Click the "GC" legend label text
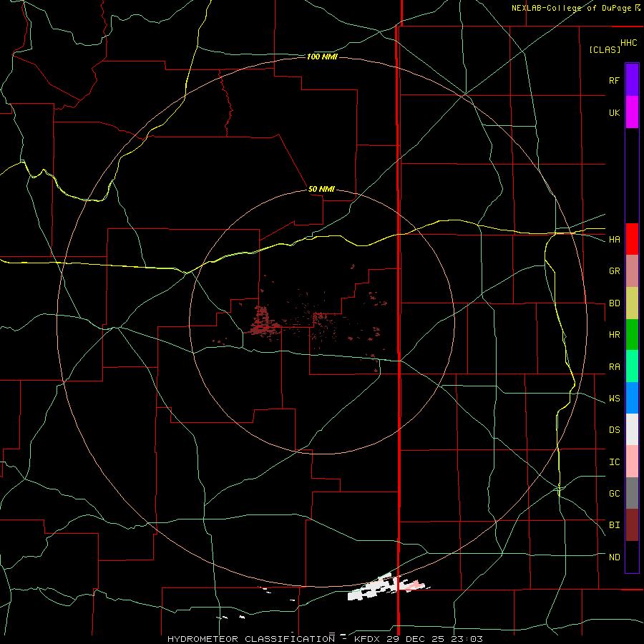The image size is (644, 644). tap(615, 494)
